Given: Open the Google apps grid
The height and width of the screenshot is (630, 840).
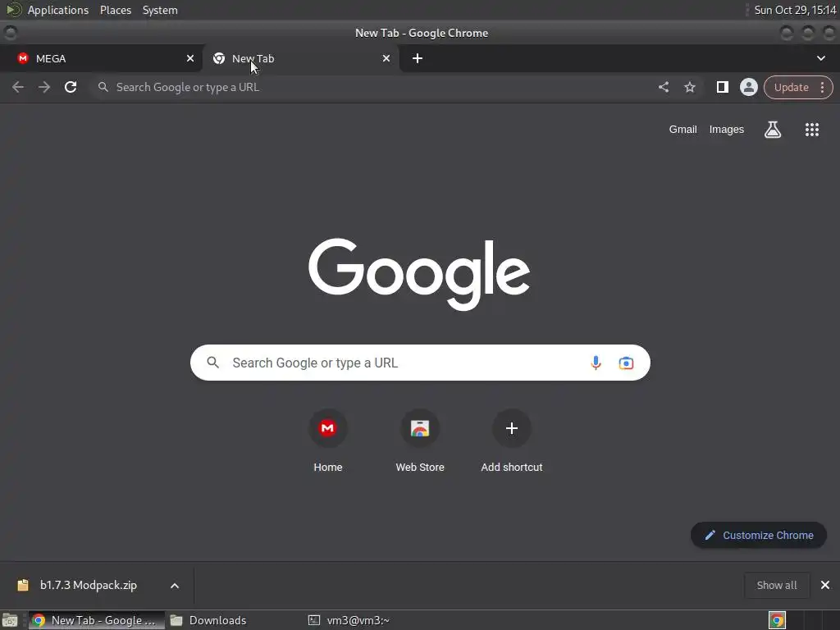Looking at the screenshot, I should click(812, 130).
